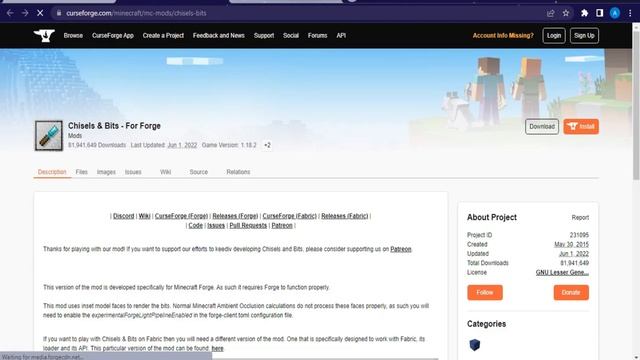The width and height of the screenshot is (640, 360).
Task: Click Create a Project in the navbar
Action: pos(163,36)
